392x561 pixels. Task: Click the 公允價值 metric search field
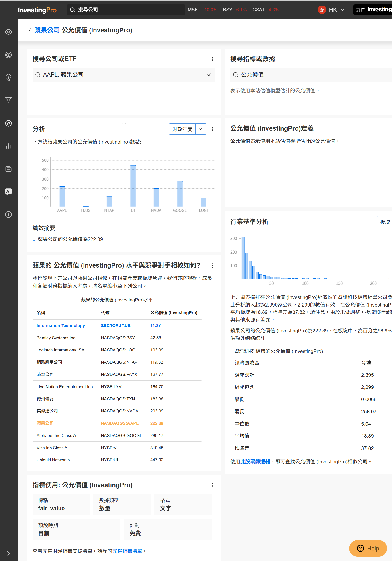311,75
